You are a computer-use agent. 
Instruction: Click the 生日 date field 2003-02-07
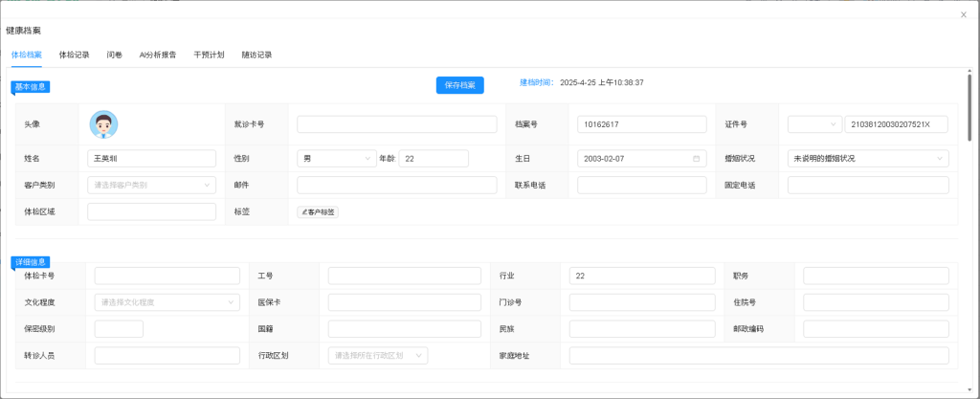click(x=642, y=159)
